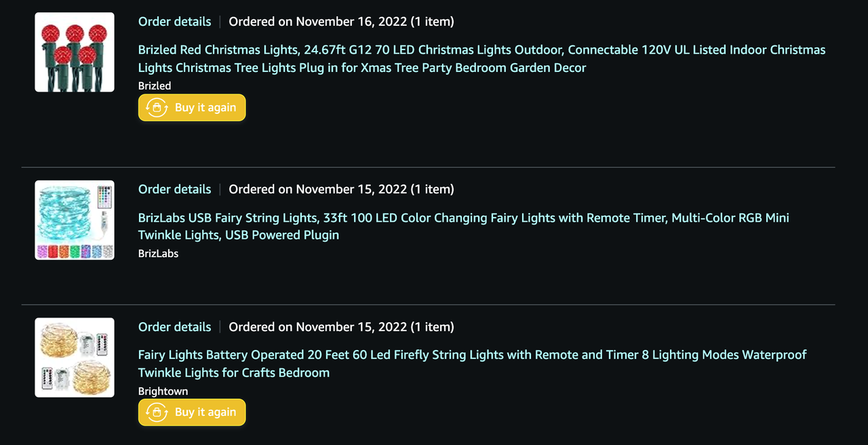This screenshot has width=868, height=445.
Task: Open Order details for the November 16 order
Action: 175,22
